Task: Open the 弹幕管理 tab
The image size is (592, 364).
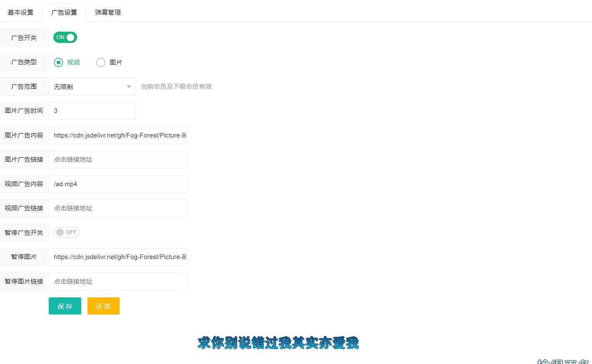Action: [x=107, y=12]
